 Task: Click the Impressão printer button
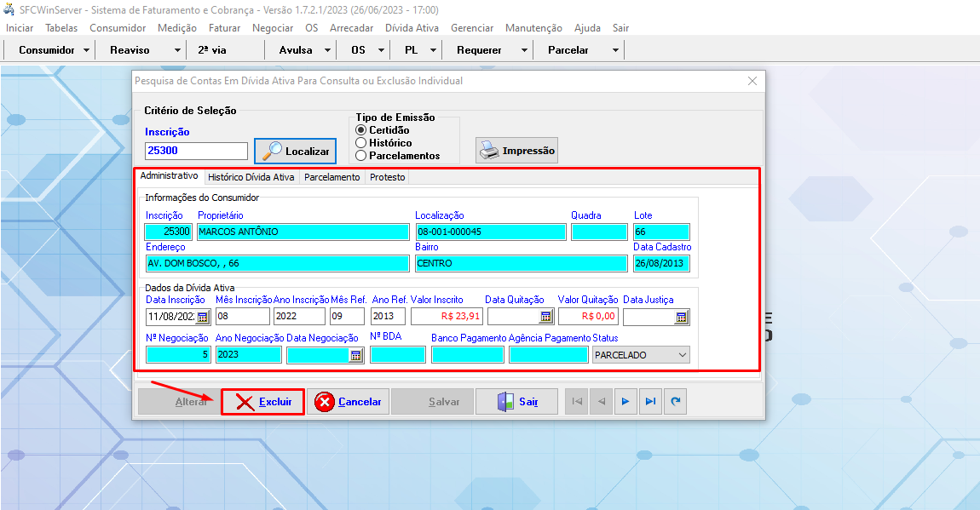(x=516, y=151)
